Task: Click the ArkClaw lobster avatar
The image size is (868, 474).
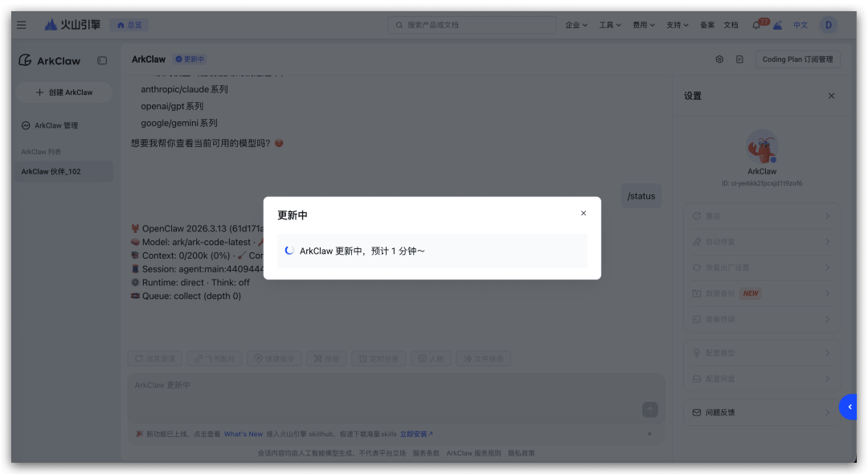Action: tap(761, 147)
